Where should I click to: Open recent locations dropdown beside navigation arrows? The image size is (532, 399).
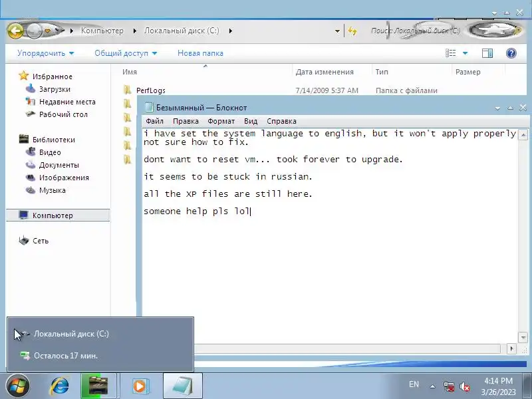[x=47, y=31]
